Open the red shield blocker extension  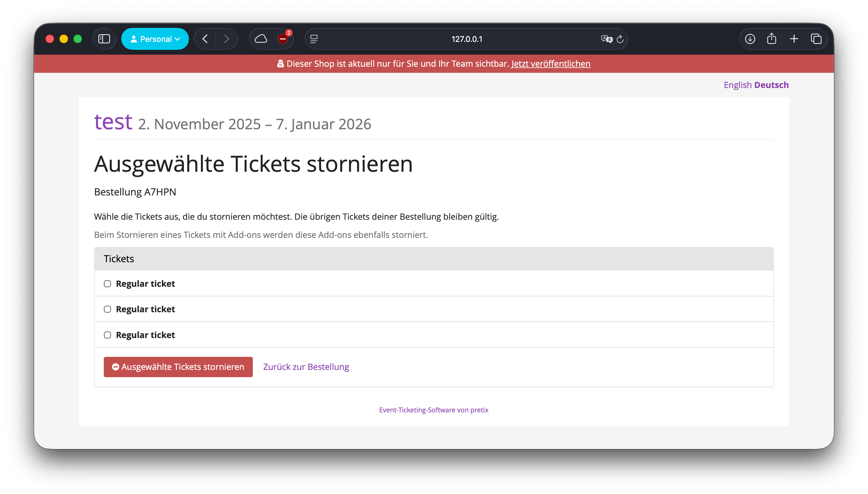click(x=283, y=39)
